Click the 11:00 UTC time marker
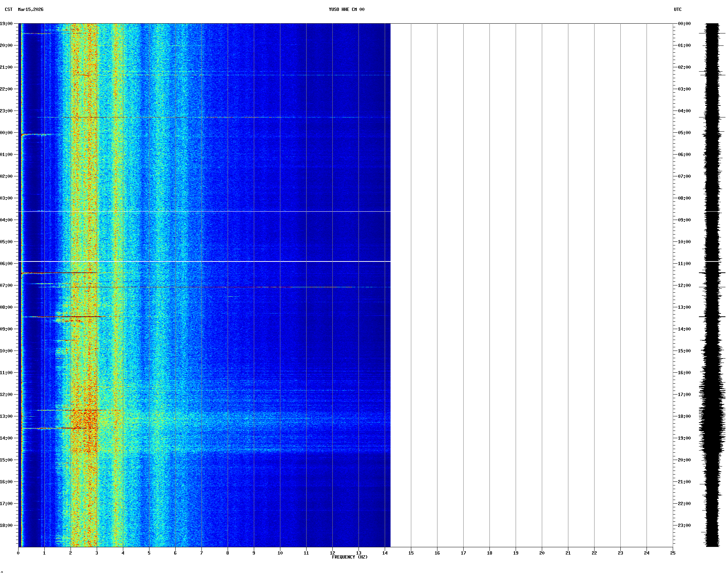The image size is (728, 576). [684, 264]
